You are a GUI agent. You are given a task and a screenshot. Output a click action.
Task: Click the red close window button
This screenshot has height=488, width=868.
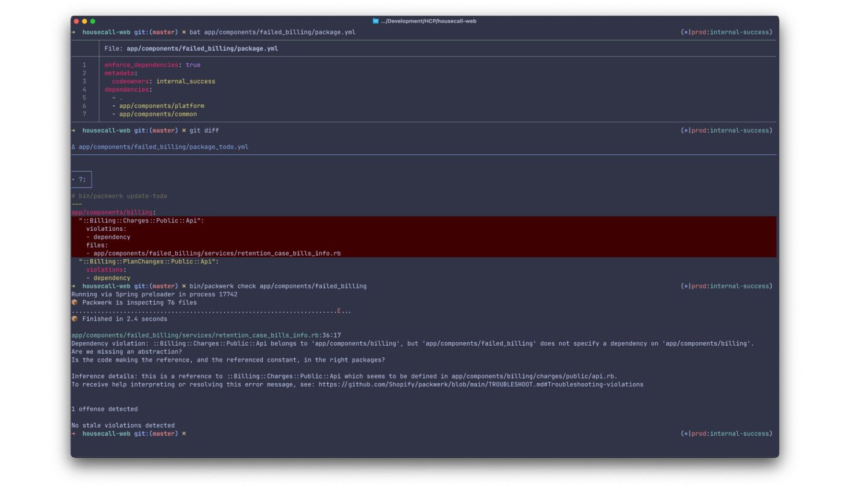point(77,21)
